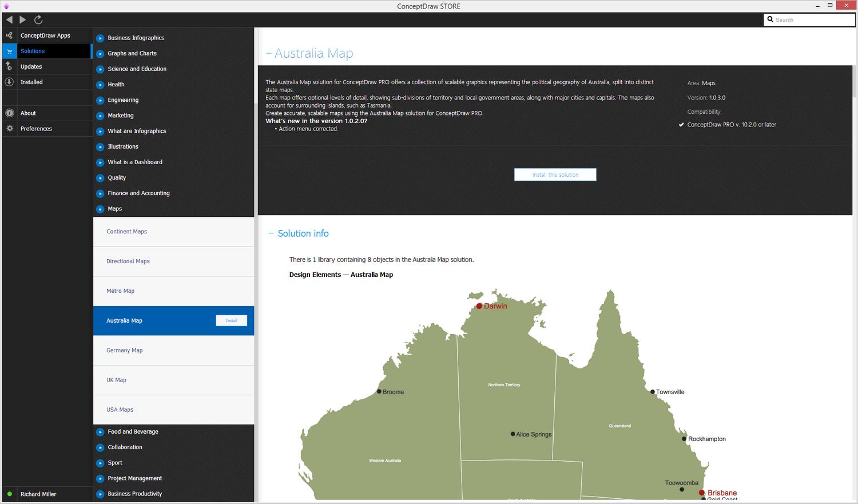Click the search magnifier icon
This screenshot has width=858, height=504.
770,19
